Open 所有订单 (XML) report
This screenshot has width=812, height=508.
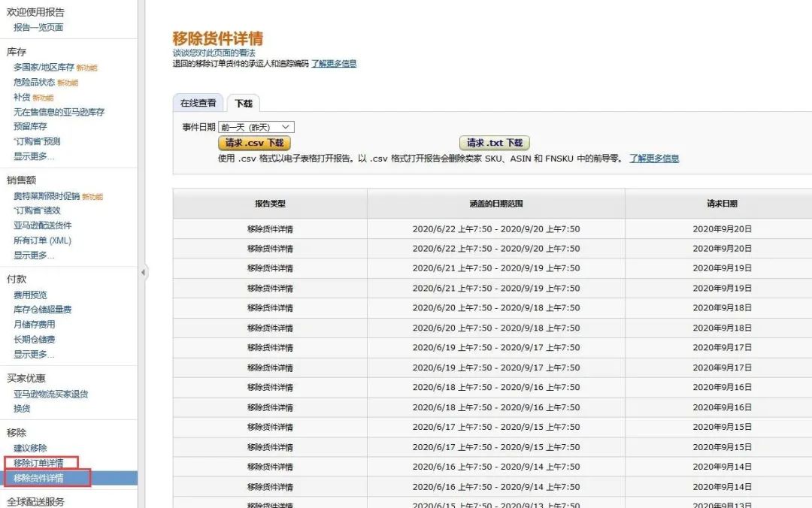pyautogui.click(x=42, y=240)
